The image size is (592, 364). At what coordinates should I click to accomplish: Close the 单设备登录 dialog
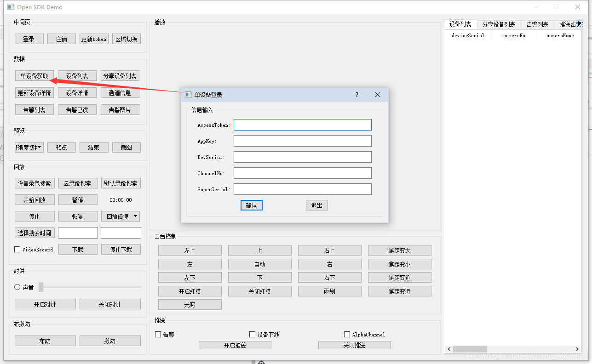coord(378,95)
